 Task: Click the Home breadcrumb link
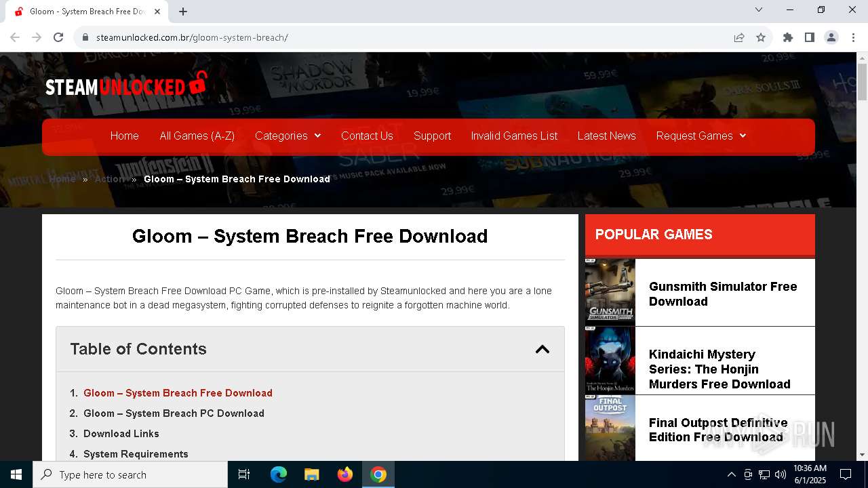click(x=62, y=179)
